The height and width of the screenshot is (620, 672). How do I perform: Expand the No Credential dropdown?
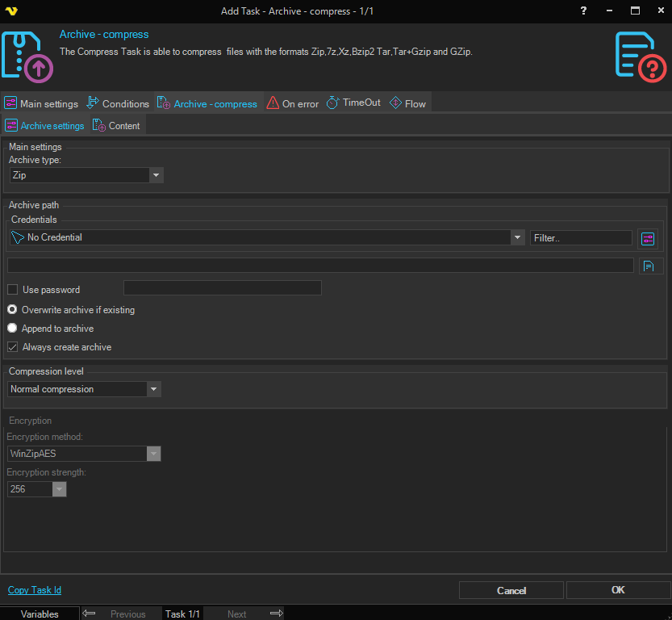(517, 237)
